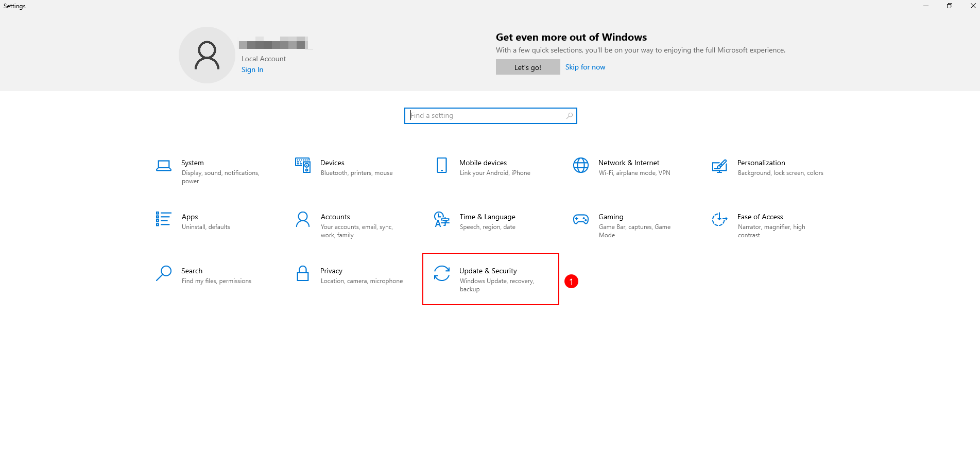Select the Devices category title
This screenshot has height=474, width=980.
coord(332,163)
